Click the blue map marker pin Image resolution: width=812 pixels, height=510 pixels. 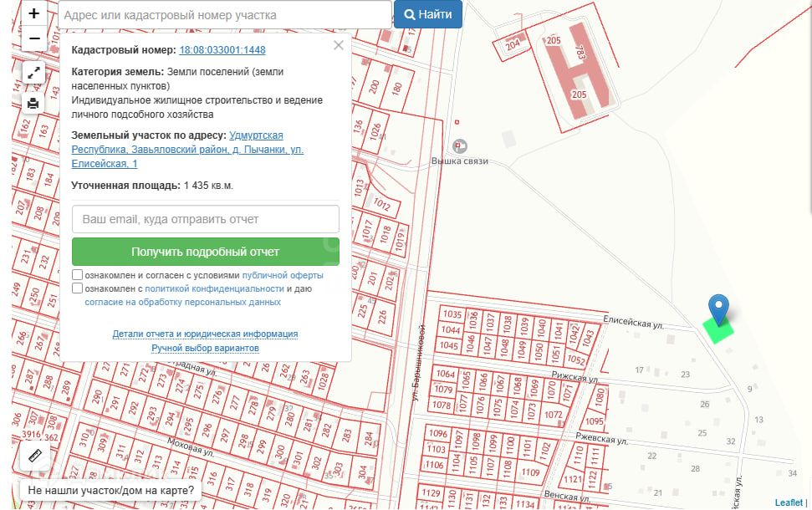[718, 309]
